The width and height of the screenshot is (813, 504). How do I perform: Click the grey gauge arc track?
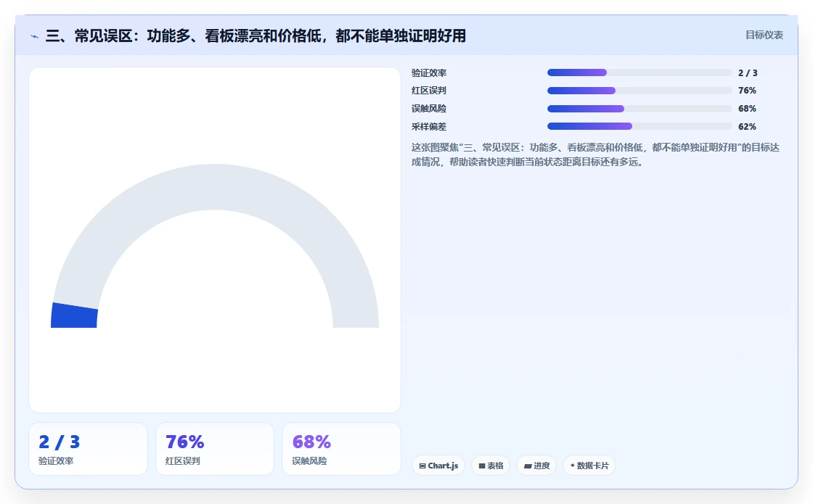pyautogui.click(x=215, y=186)
